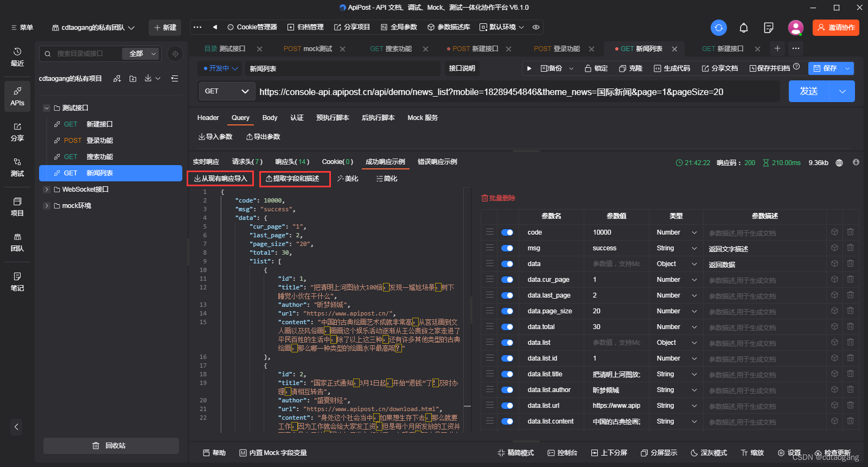
Task: Switch to the Body tab
Action: tap(270, 118)
